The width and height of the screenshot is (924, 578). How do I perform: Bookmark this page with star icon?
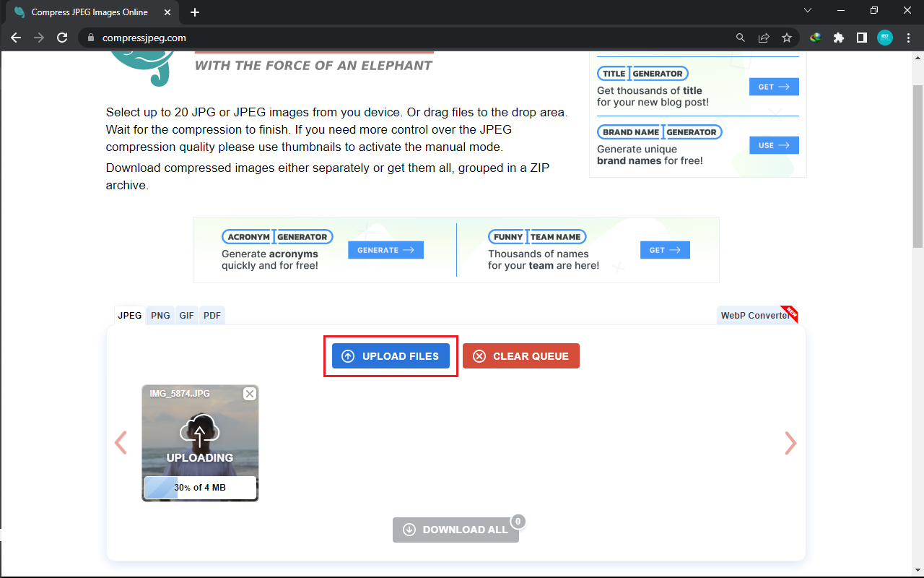(786, 38)
